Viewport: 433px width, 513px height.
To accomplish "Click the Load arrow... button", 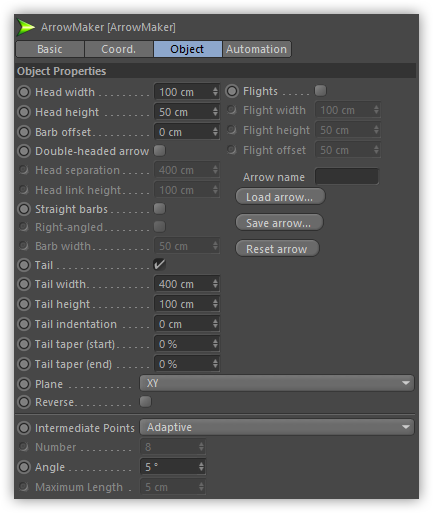I will click(x=280, y=197).
